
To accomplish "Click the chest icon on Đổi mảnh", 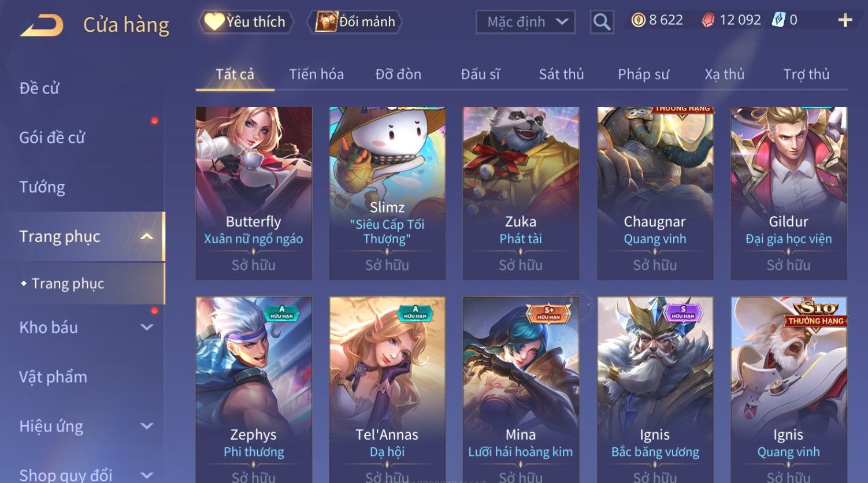I will (x=326, y=22).
